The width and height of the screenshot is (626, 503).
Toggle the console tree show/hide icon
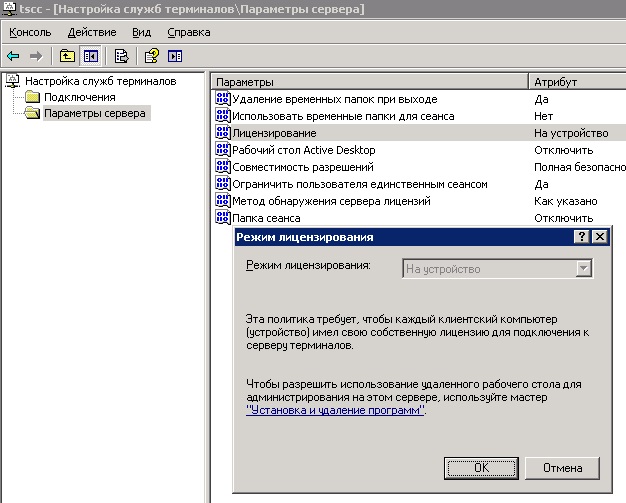(91, 56)
